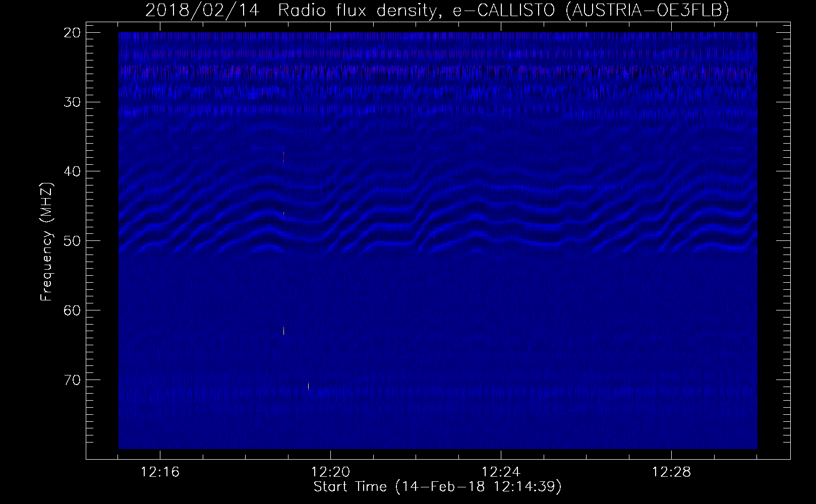Click the 12:20 time tick label
Image resolution: width=816 pixels, height=504 pixels.
(x=331, y=472)
